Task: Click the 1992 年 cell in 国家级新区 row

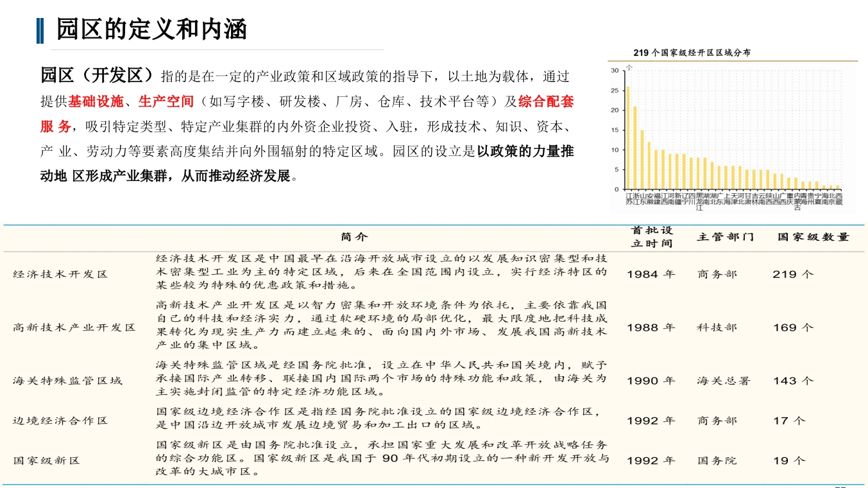Action: (x=651, y=460)
